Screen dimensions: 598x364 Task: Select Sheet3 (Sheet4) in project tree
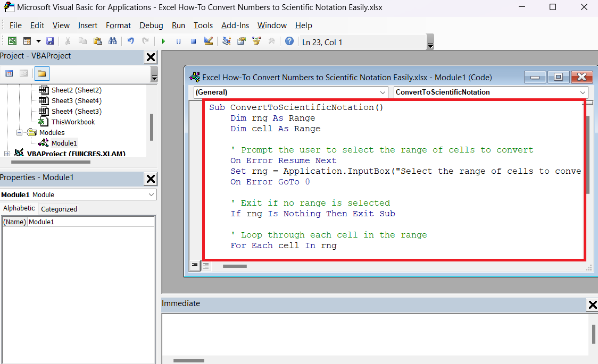pos(76,101)
